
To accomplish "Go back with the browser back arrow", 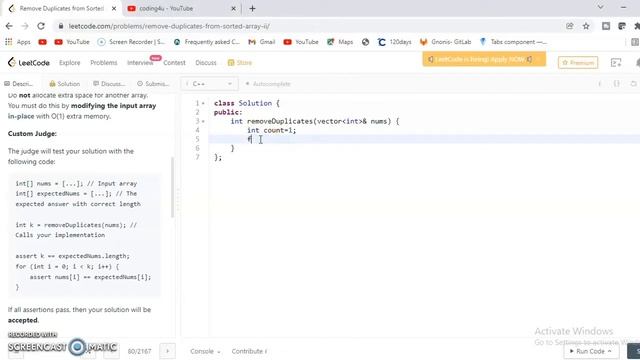I will click(x=9, y=26).
